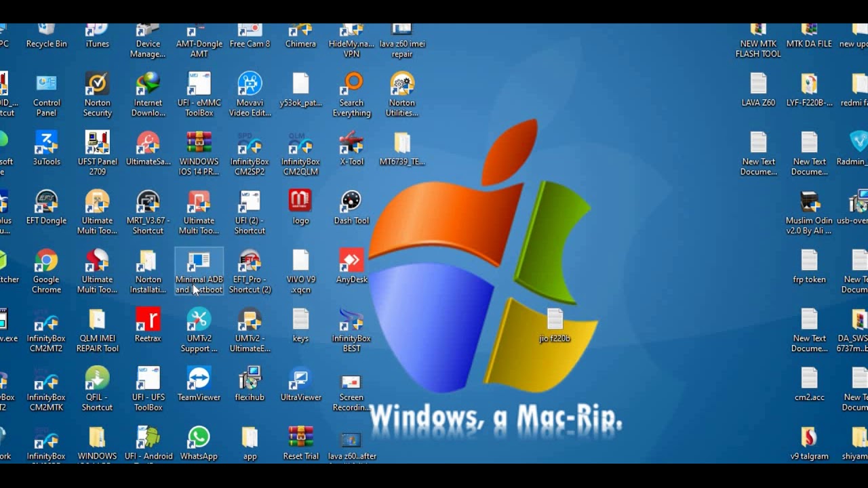The width and height of the screenshot is (868, 488).
Task: Select the jio f220b file
Action: (555, 326)
